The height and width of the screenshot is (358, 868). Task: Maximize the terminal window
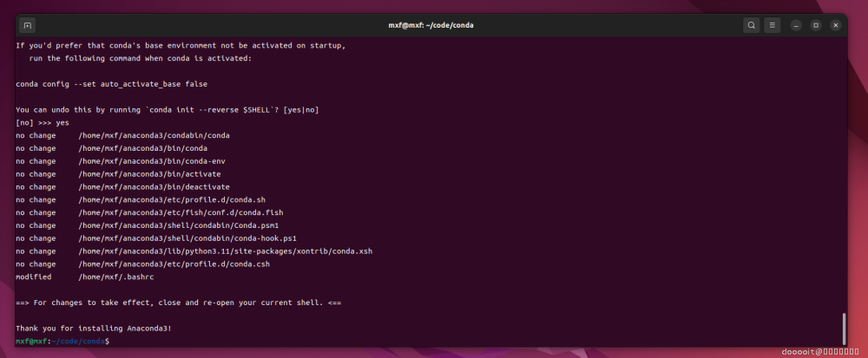[816, 25]
